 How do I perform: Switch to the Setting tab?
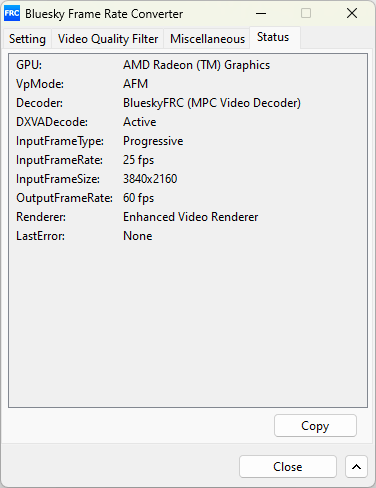click(x=27, y=39)
